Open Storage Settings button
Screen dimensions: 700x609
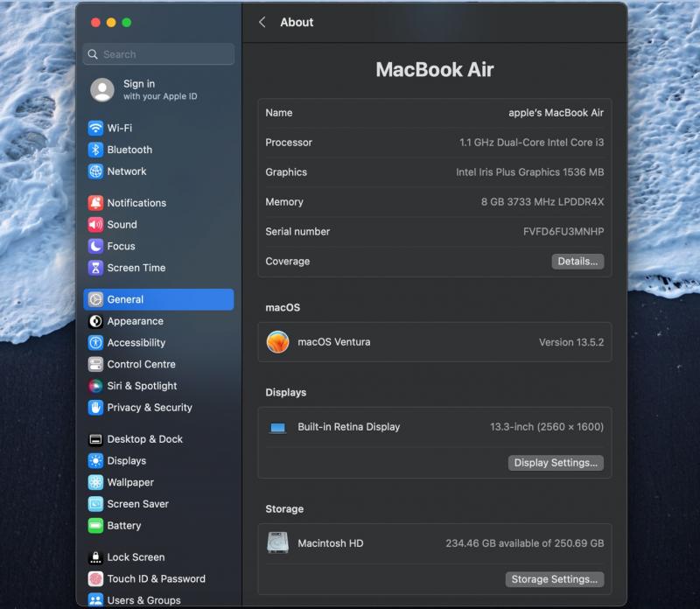tap(555, 579)
